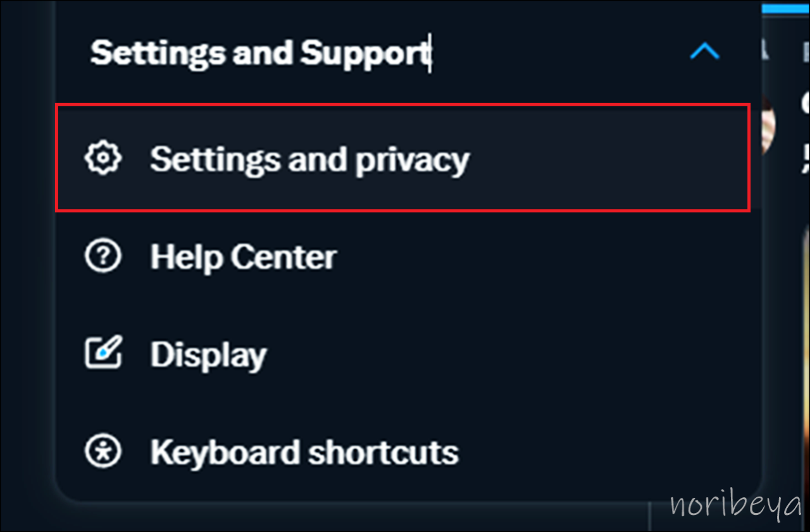
Task: Toggle the Settings and Support header text
Action: point(260,53)
